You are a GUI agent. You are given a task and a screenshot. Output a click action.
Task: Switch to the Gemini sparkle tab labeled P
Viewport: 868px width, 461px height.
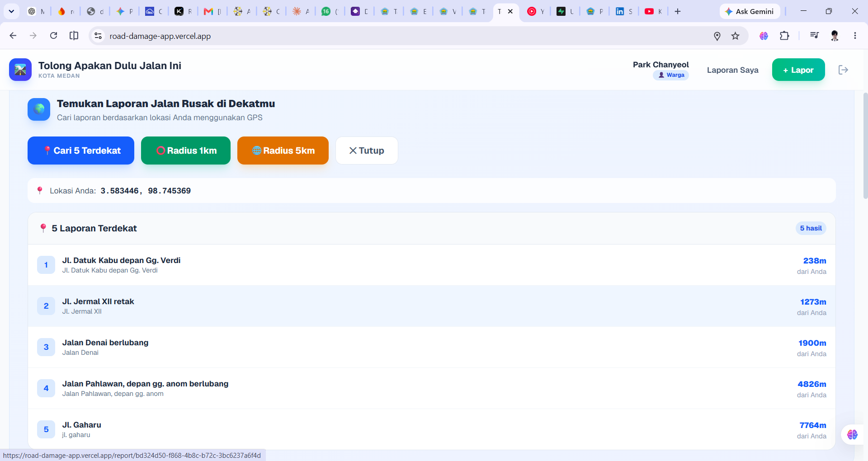(x=124, y=11)
